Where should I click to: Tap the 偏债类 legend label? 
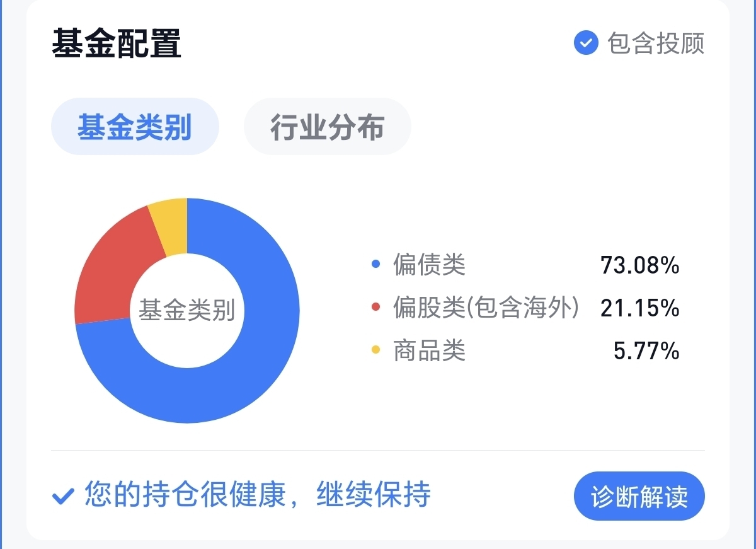click(x=430, y=265)
